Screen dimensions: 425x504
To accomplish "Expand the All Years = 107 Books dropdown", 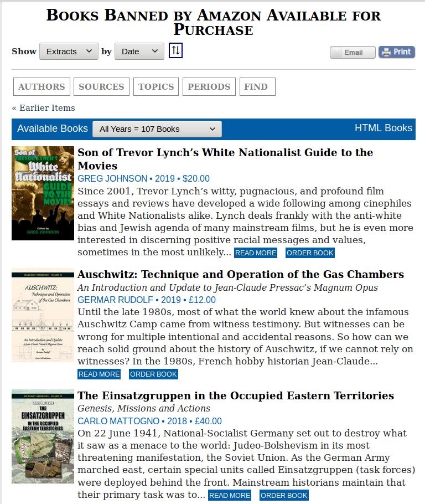I will [x=157, y=129].
